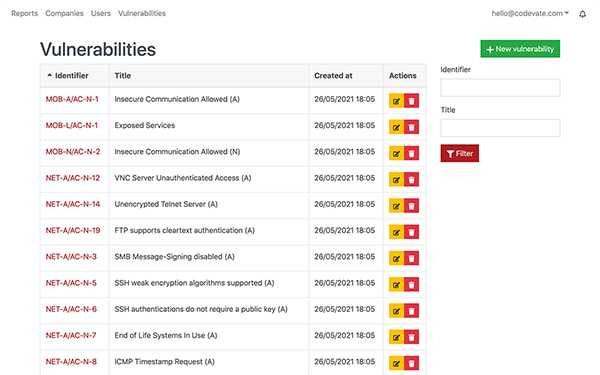Delete End of Life Systems row
This screenshot has height=375, width=600.
tap(411, 337)
